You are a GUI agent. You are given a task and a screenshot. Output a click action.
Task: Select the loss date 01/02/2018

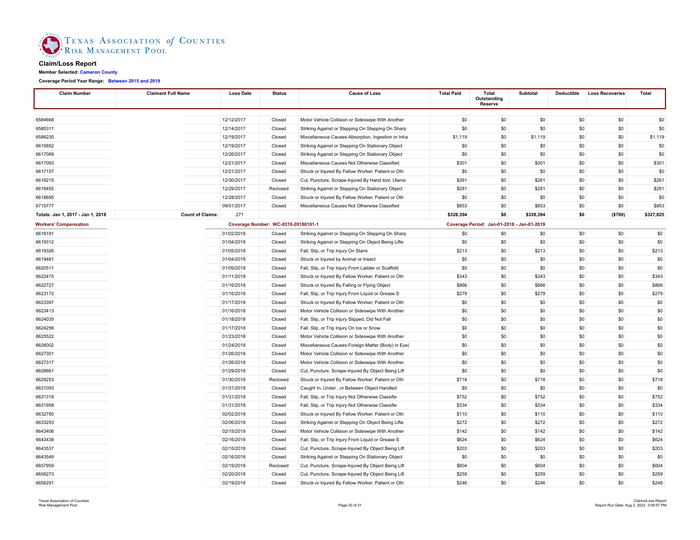click(x=233, y=234)
